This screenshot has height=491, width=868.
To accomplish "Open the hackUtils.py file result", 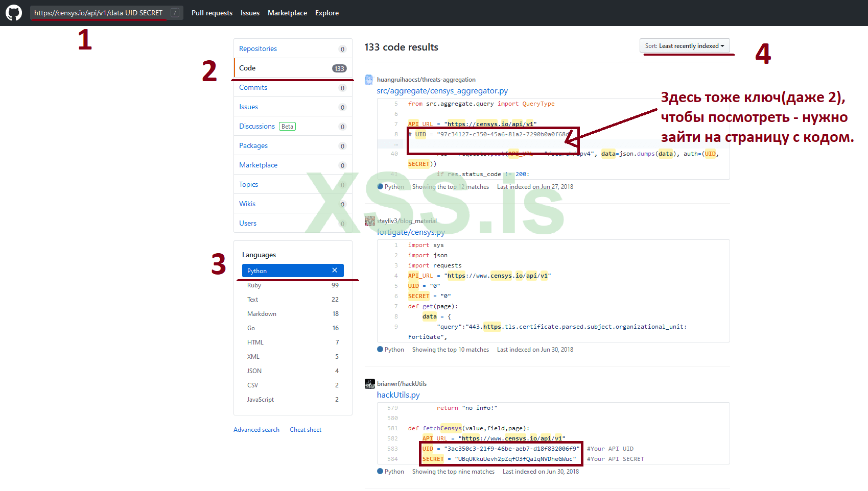I will [397, 395].
